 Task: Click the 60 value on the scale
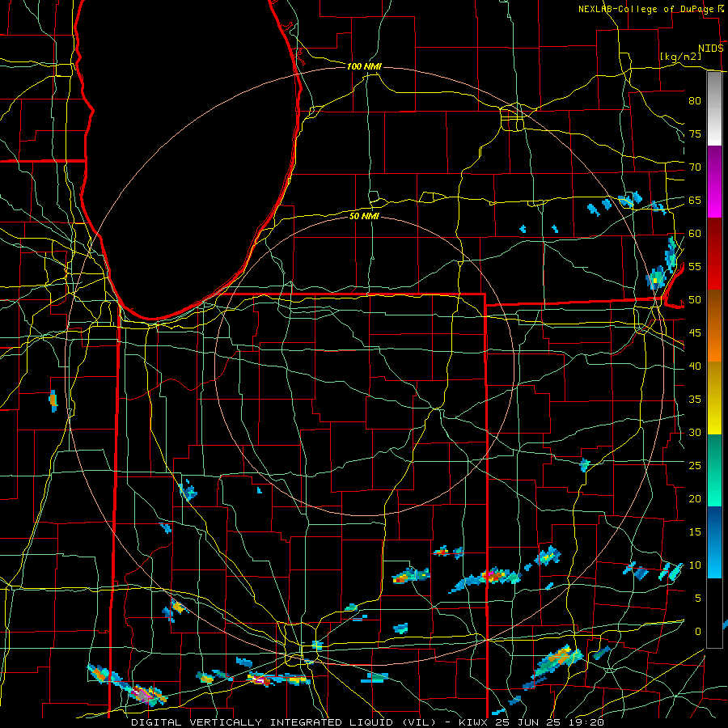click(695, 234)
